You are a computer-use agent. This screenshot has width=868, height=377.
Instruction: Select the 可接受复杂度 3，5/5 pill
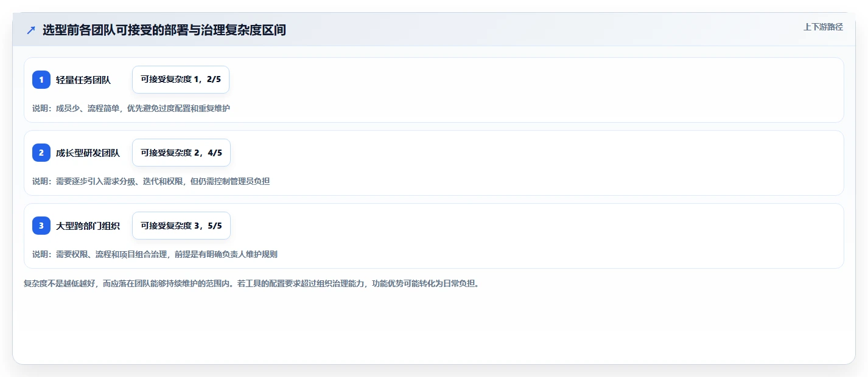(181, 226)
